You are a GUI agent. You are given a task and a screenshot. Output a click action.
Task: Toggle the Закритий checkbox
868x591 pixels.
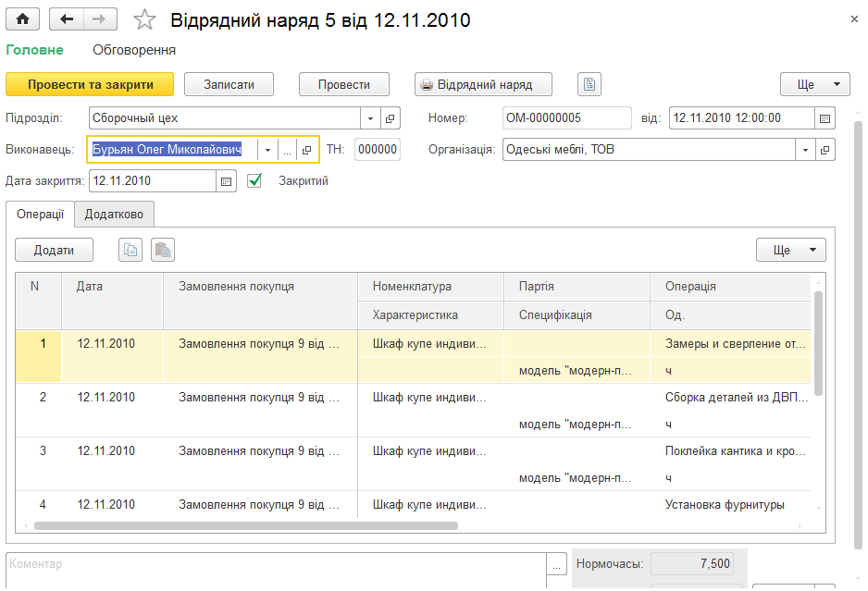pyautogui.click(x=254, y=180)
